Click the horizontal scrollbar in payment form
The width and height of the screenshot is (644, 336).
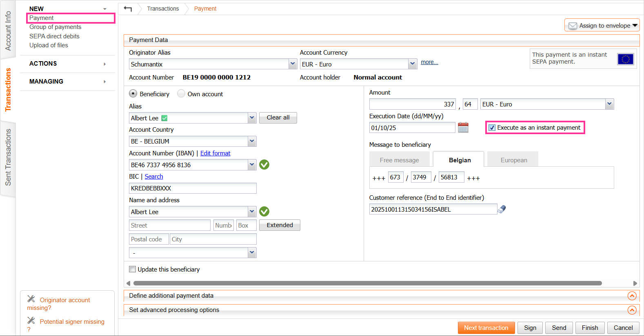367,283
